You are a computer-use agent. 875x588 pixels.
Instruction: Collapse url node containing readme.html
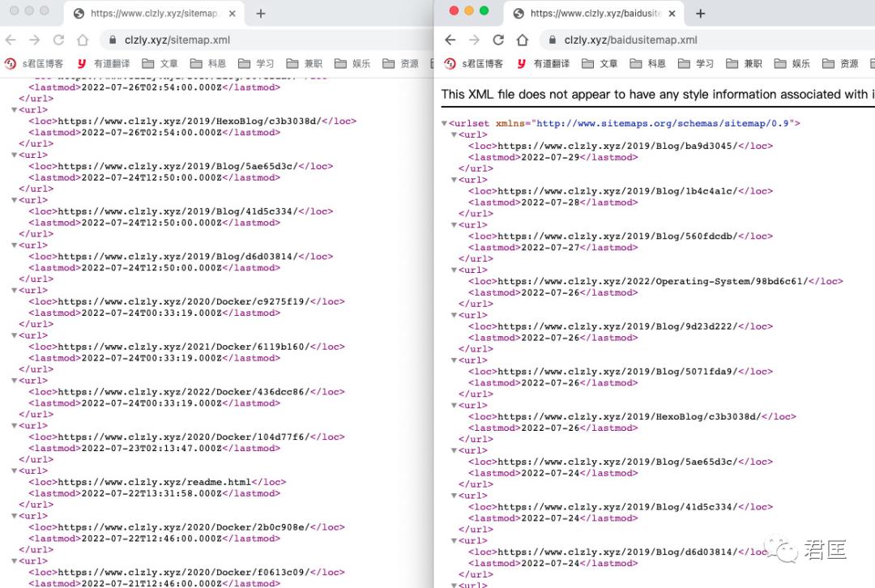(x=15, y=471)
